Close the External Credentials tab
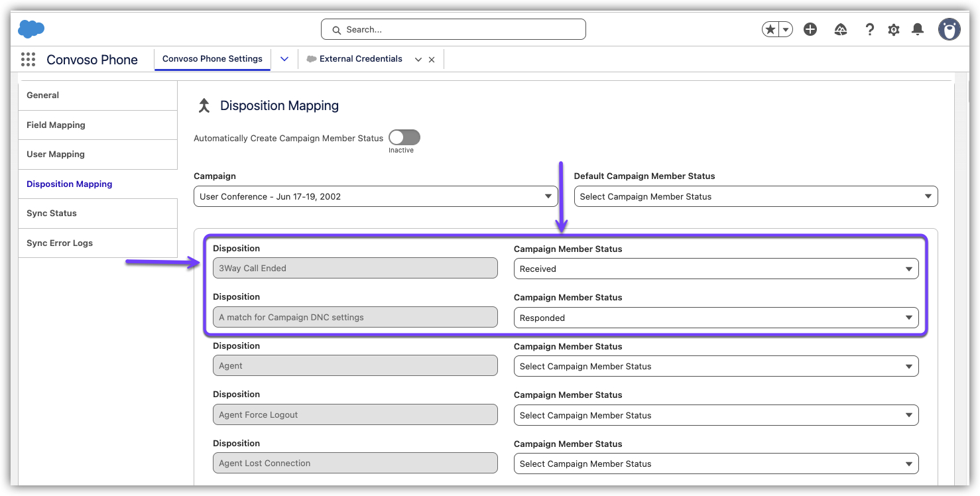Screen dimensions: 980x496 coord(432,60)
